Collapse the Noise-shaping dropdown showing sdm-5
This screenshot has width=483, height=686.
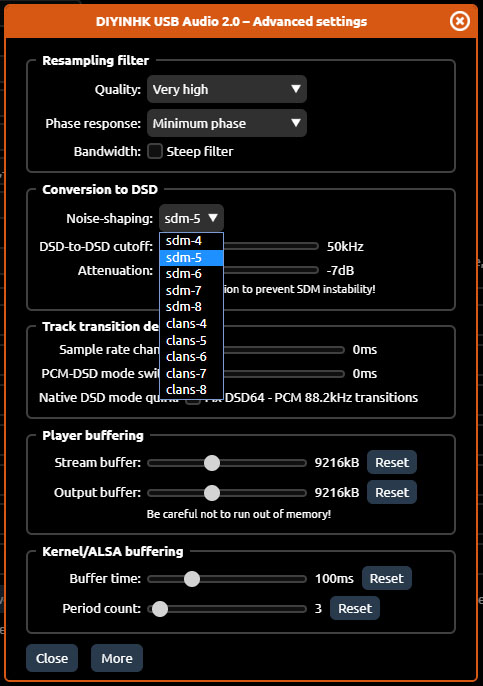coord(191,218)
